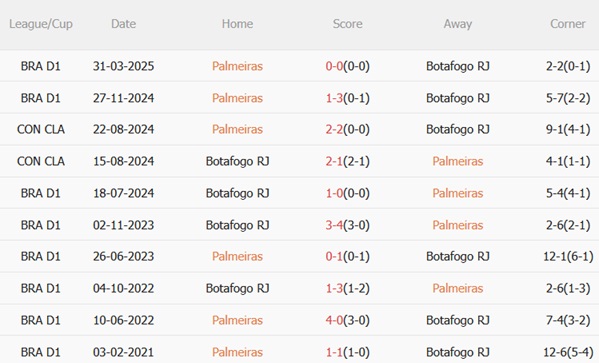Click the Corner column header
This screenshot has width=599, height=363.
tap(567, 24)
